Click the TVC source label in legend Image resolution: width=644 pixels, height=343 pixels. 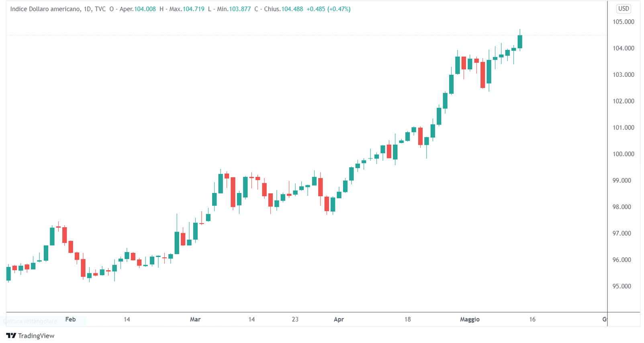point(100,9)
